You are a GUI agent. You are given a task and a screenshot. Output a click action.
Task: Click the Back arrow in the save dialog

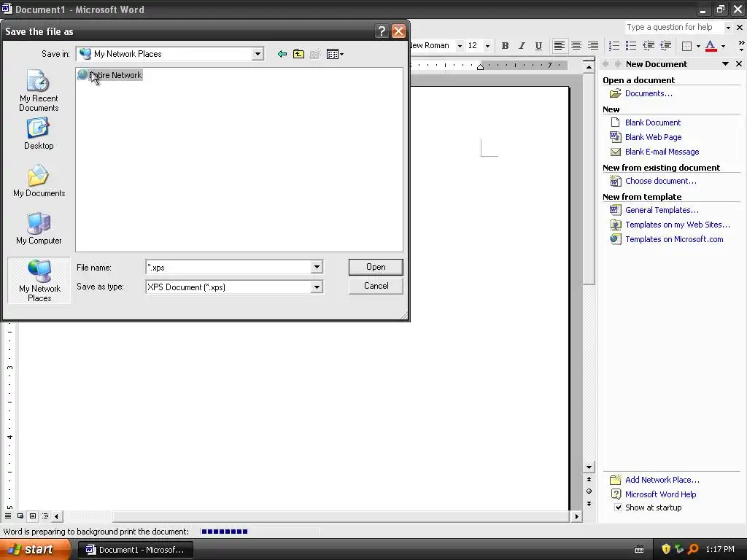point(282,54)
